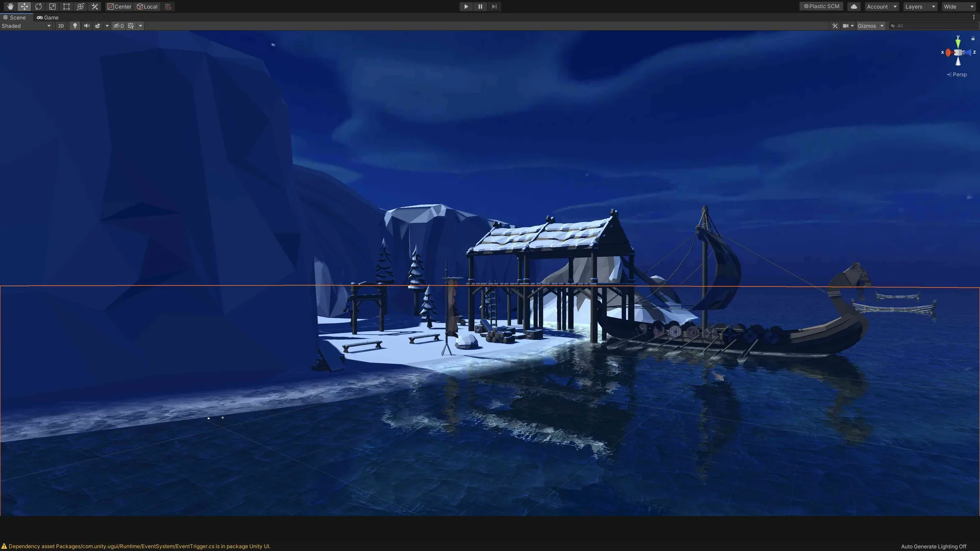Click the red X axis cone on the gizmo
The width and height of the screenshot is (980, 551).
(949, 52)
